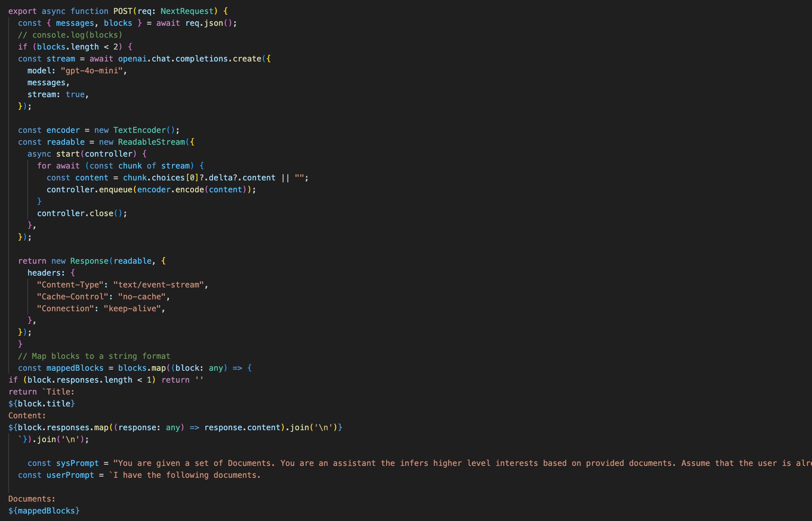This screenshot has width=812, height=521.
Task: Click response.content in the arrow function
Action: (x=242, y=427)
